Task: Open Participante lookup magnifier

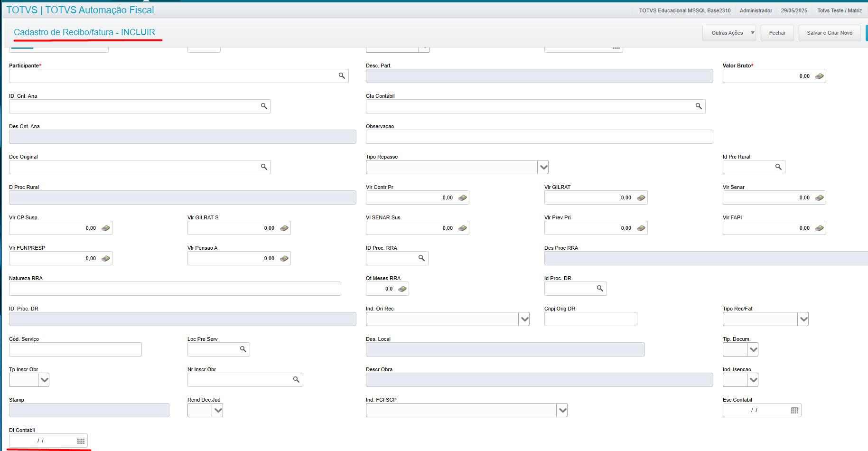Action: pyautogui.click(x=342, y=76)
